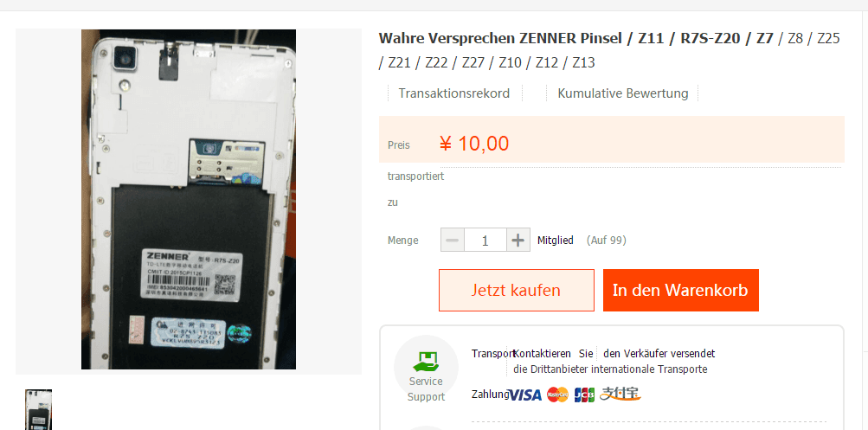Increase quantity with the plus button
Viewport: 868px width, 430px height.
pyautogui.click(x=518, y=241)
